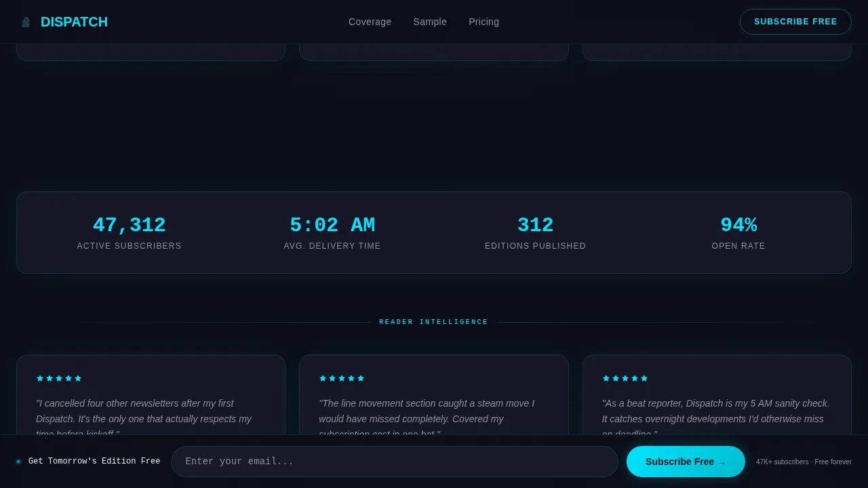The image size is (868, 488).
Task: Click the READER INTELLIGENCE heading
Action: coord(434,322)
